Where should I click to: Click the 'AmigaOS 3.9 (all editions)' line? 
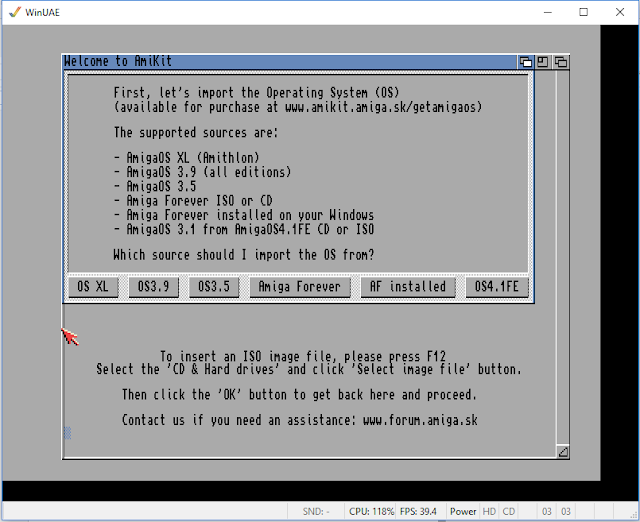pos(202,172)
